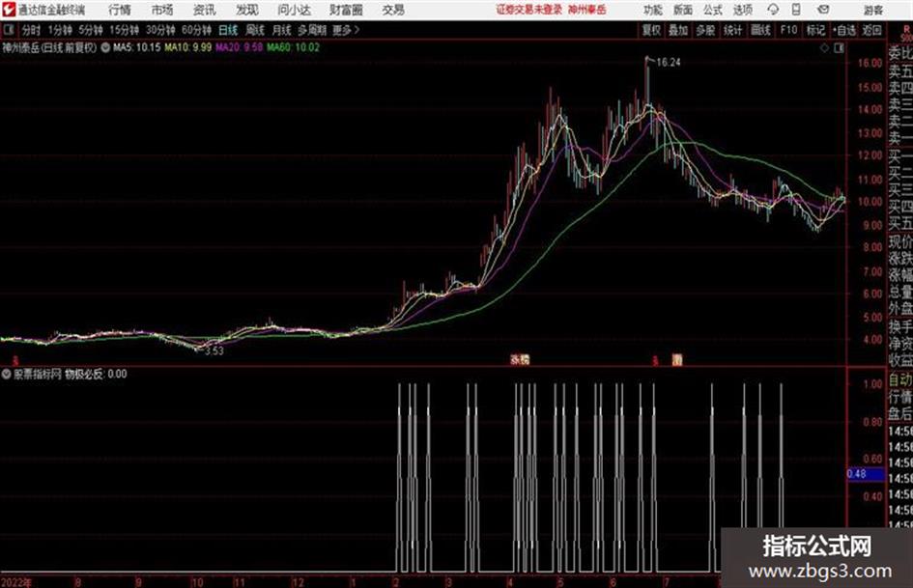
Task: Click the 3.53 low price marker
Action: pyautogui.click(x=214, y=350)
